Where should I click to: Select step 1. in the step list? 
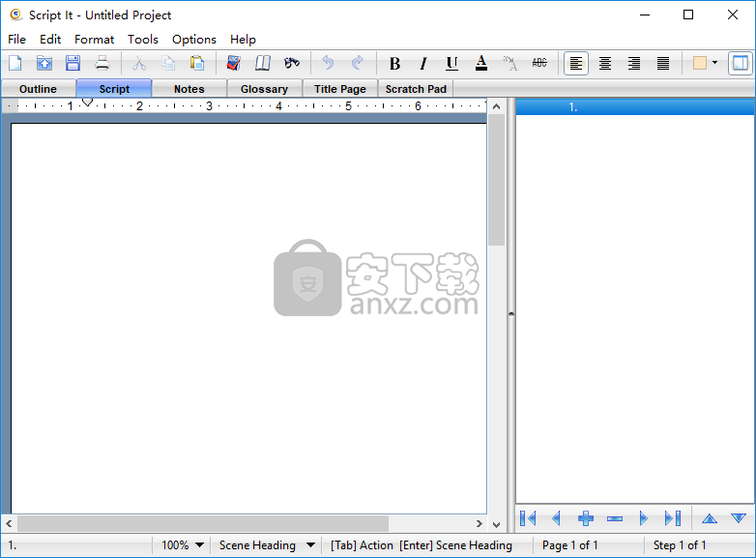click(x=635, y=107)
